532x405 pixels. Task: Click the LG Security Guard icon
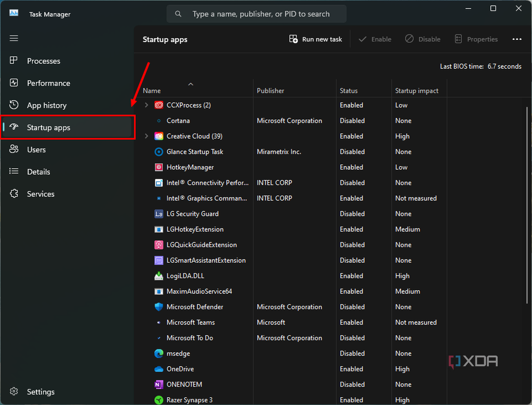pyautogui.click(x=159, y=214)
